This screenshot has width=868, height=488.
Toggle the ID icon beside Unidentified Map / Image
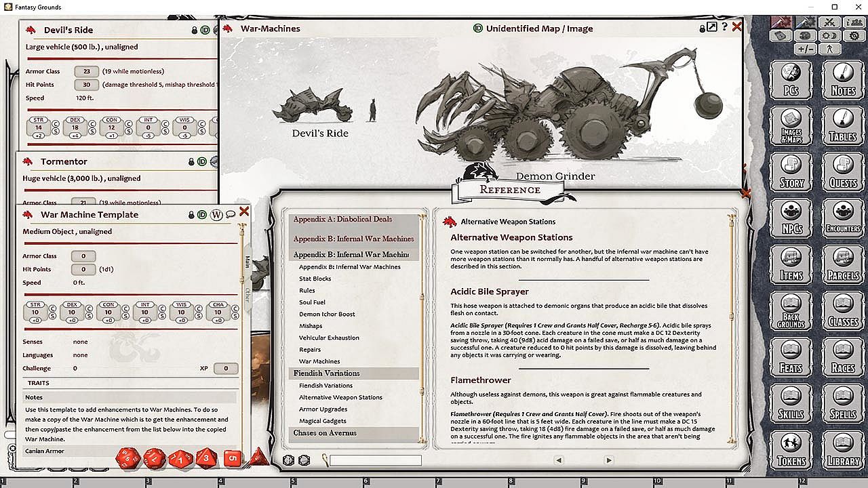pyautogui.click(x=477, y=28)
